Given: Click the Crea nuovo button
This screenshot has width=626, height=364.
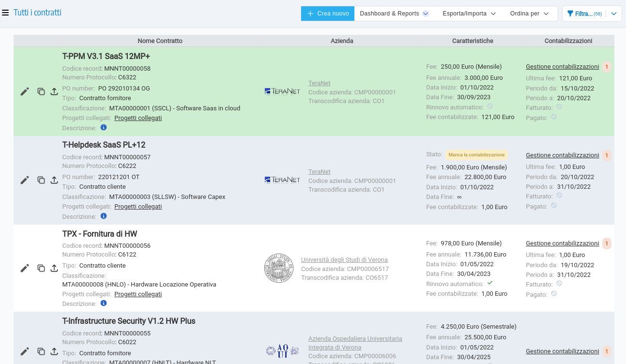Looking at the screenshot, I should click(328, 14).
